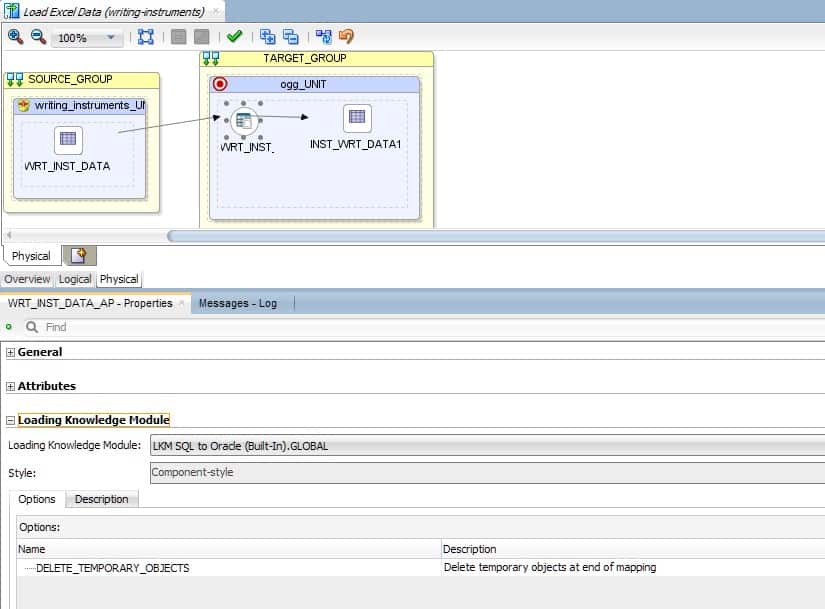
Task: Open the zoom percentage dropdown
Action: coord(108,38)
